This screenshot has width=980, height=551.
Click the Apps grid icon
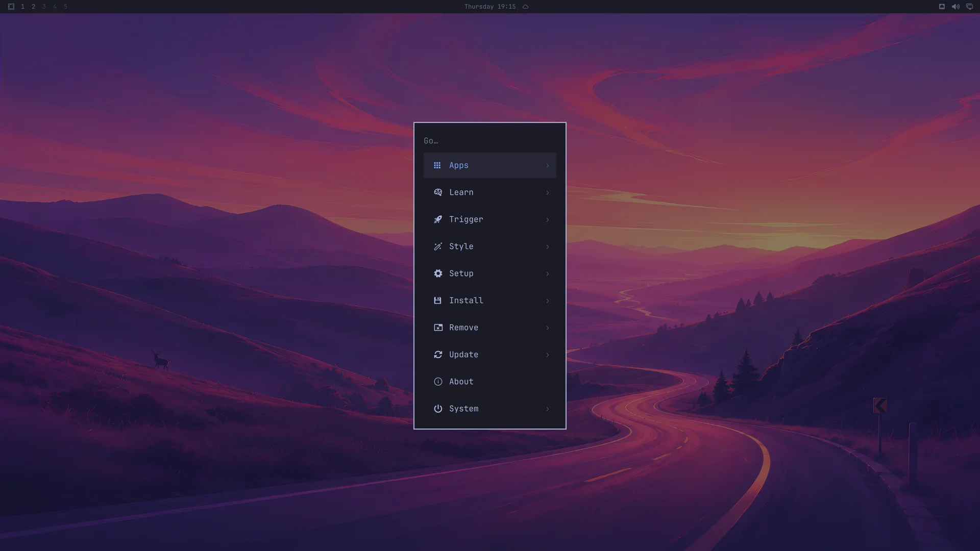click(437, 165)
